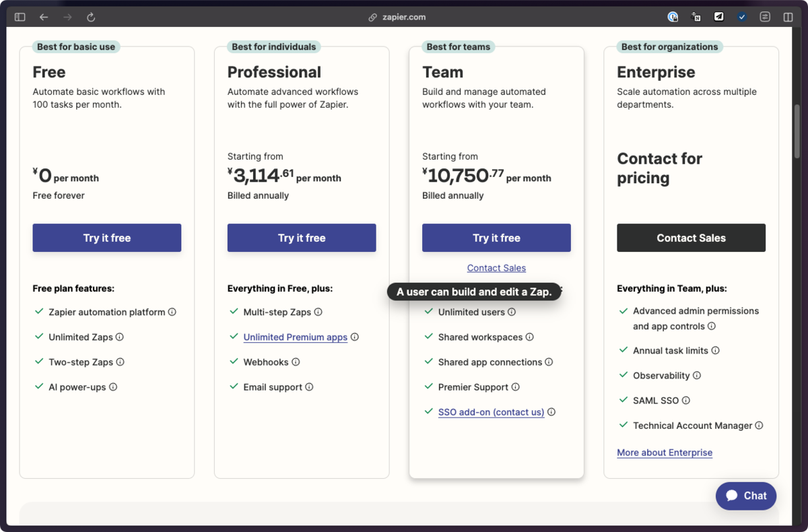Open info icon next to Zapier automation platform
The width and height of the screenshot is (808, 532).
172,312
